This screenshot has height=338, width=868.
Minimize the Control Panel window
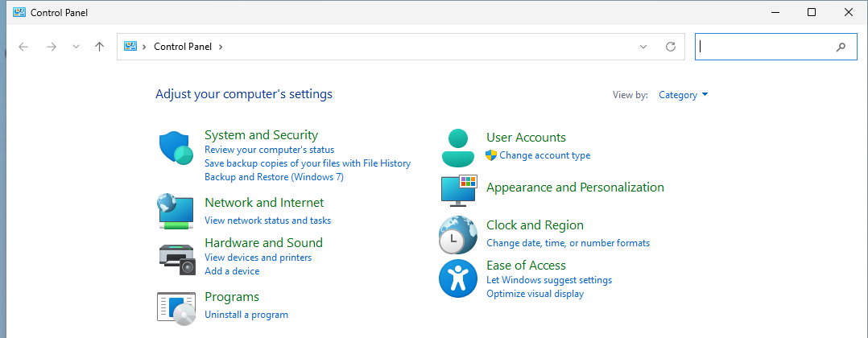[774, 12]
